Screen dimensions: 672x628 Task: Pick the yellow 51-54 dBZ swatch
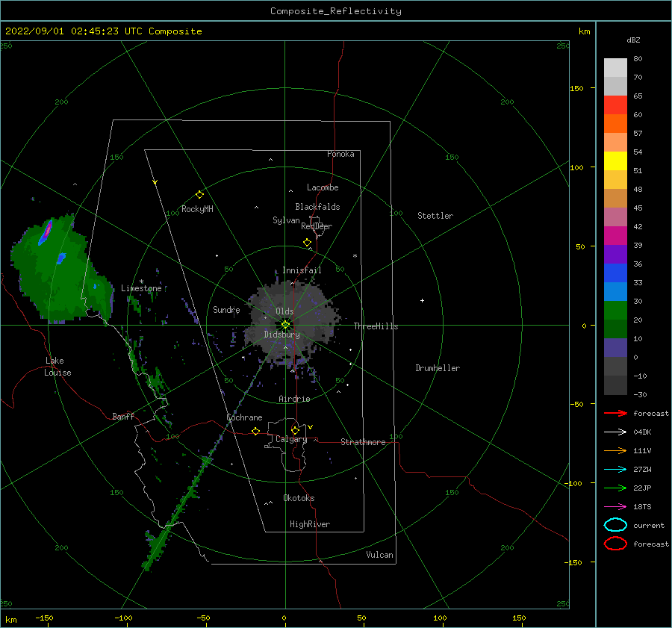(x=615, y=161)
